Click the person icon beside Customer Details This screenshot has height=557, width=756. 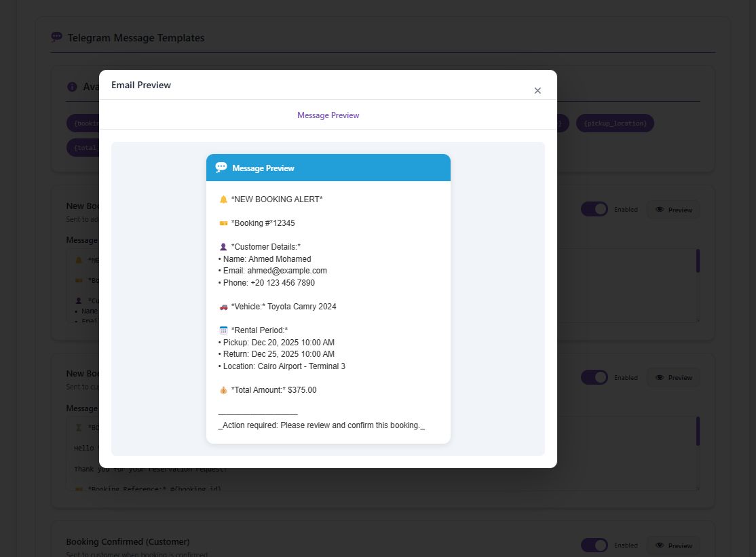tap(223, 247)
